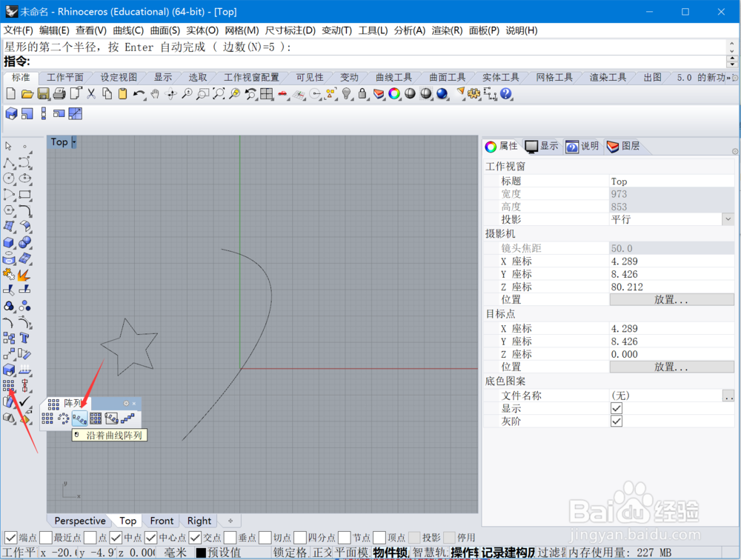This screenshot has height=560, width=741.
Task: Click the blue render sphere icon
Action: coord(442,93)
